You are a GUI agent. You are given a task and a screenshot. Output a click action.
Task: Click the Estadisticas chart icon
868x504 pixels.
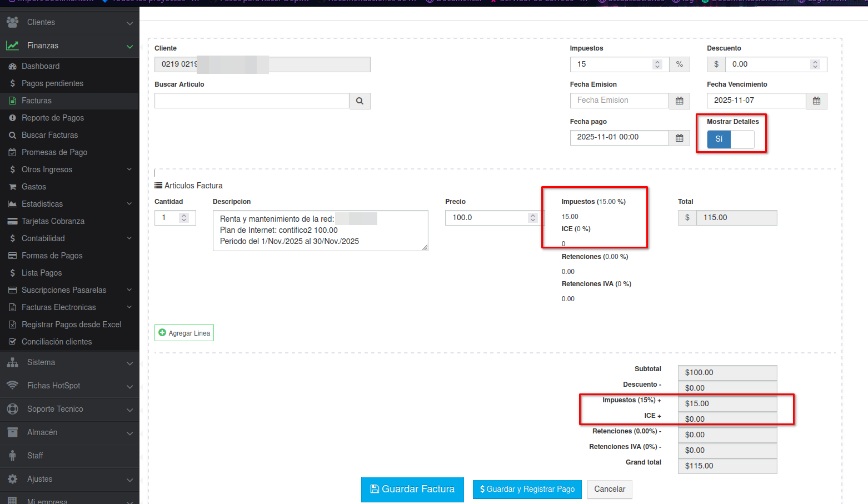click(12, 204)
